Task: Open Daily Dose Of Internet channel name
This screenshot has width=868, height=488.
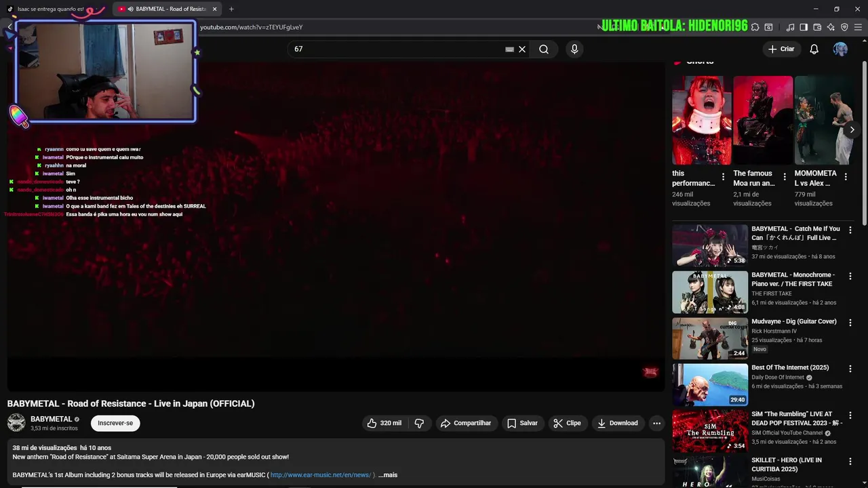Action: 778,378
